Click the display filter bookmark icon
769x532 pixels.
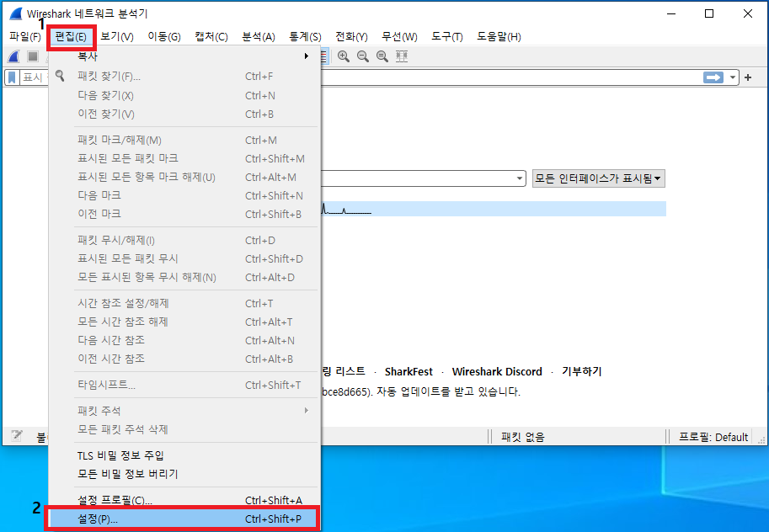coord(13,77)
